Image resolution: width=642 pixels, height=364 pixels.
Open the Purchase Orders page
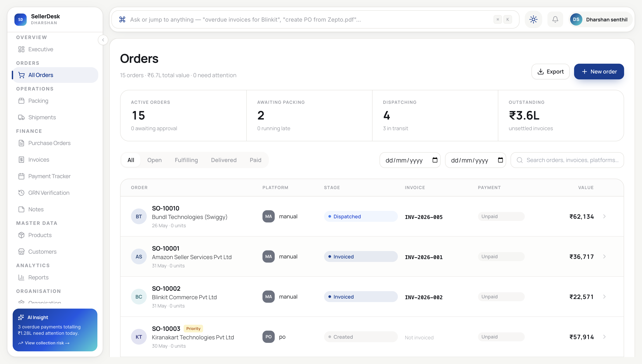(x=55, y=143)
